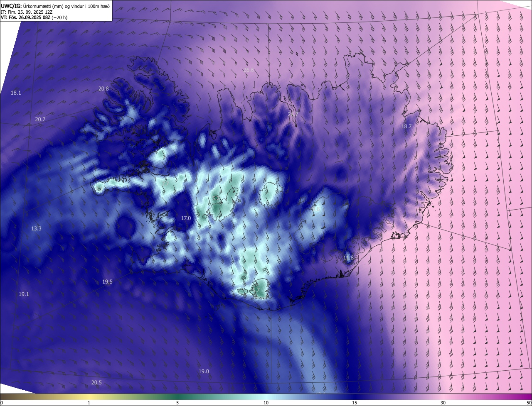Viewport: 532px width, 406px height.
Task: Click the yellow part of the color scale
Action: (x=89, y=396)
